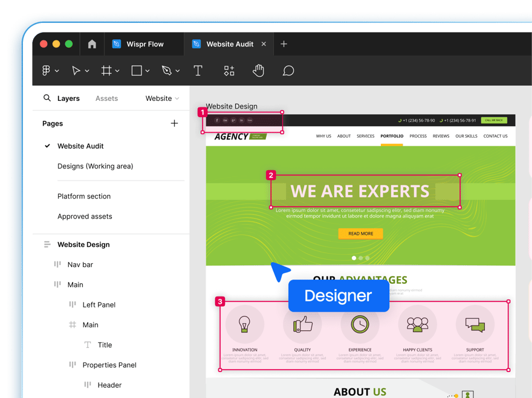532x398 pixels.
Task: Search layers with magnifier icon
Action: [47, 98]
